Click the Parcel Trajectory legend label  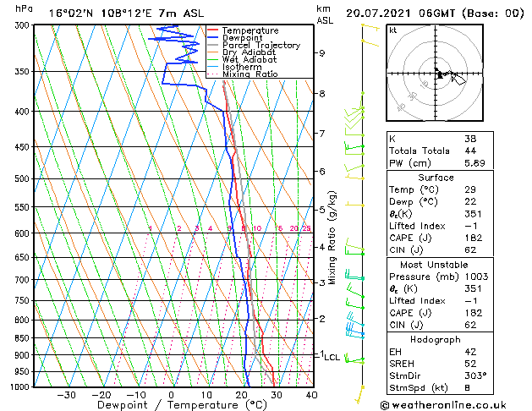click(261, 45)
